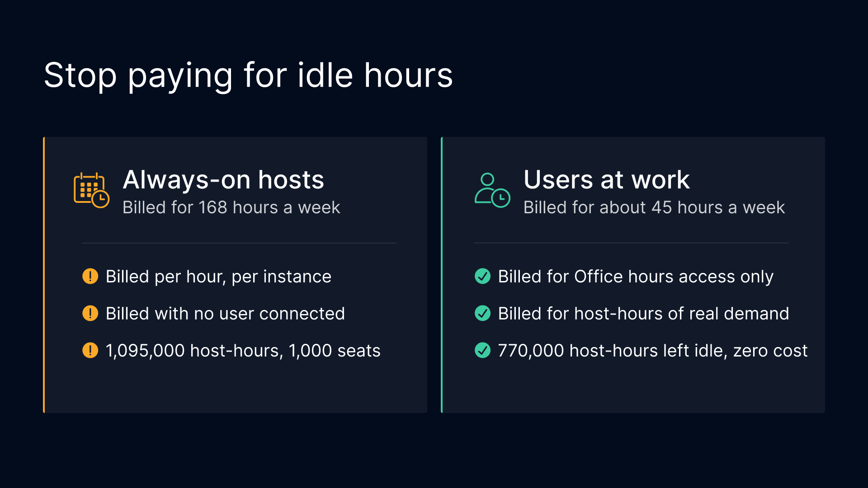Click the text 'Billed for about 45 hours a week'
The image size is (868, 488).
(x=654, y=207)
